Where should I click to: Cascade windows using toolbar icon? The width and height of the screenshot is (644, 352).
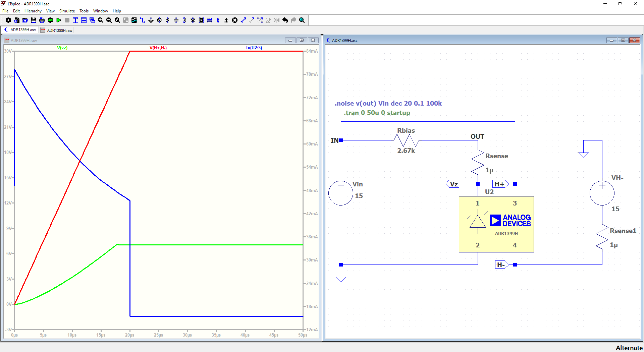[92, 20]
